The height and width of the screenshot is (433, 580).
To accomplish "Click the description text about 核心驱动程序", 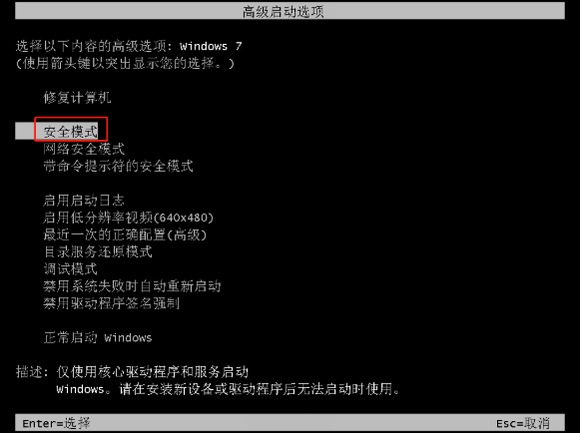I will 227,380.
